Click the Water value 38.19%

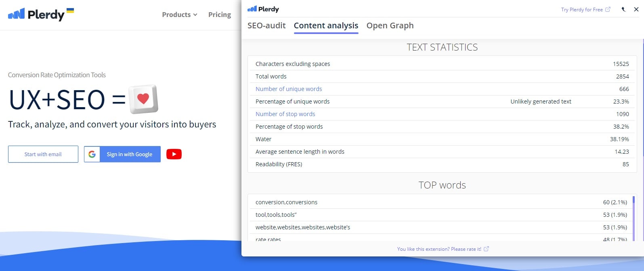[x=619, y=139]
